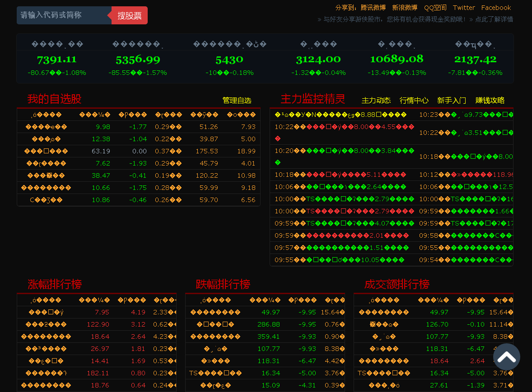Share to 新浪微博

pos(405,8)
